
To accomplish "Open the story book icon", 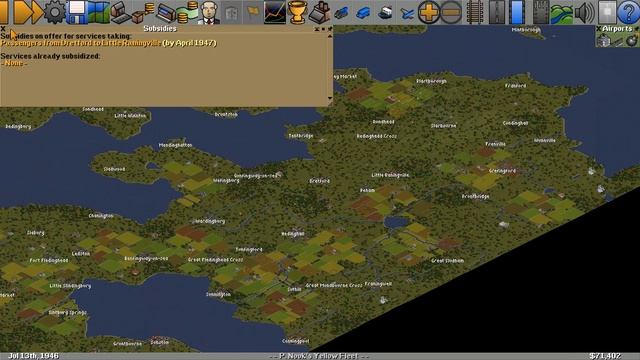I will [x=231, y=12].
